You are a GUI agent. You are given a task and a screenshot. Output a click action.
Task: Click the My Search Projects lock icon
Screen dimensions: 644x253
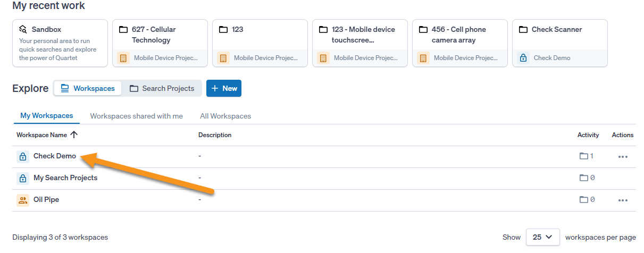(x=23, y=178)
